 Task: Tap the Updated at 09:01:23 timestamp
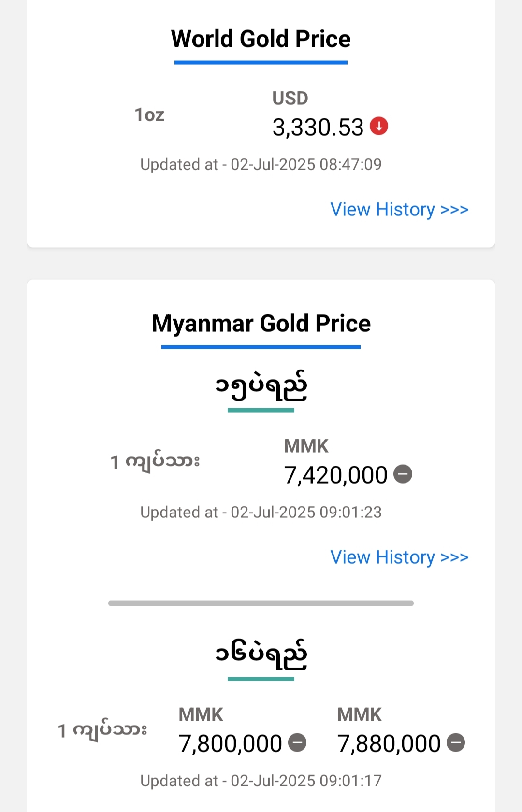(x=261, y=513)
